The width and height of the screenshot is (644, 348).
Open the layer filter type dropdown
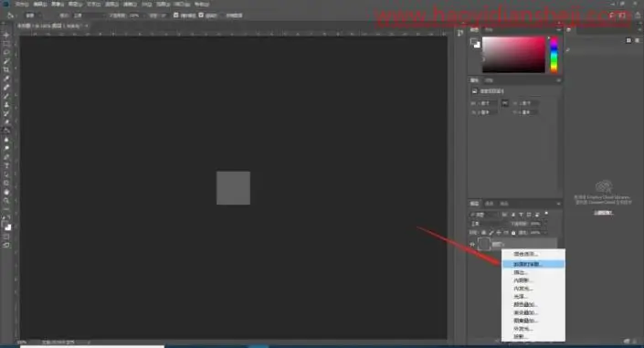[484, 215]
